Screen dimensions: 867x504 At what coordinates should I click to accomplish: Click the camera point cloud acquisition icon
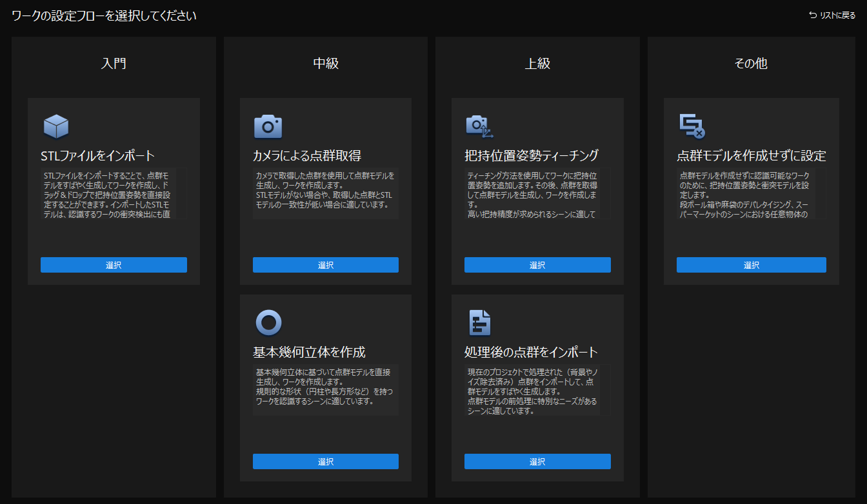[x=268, y=126]
